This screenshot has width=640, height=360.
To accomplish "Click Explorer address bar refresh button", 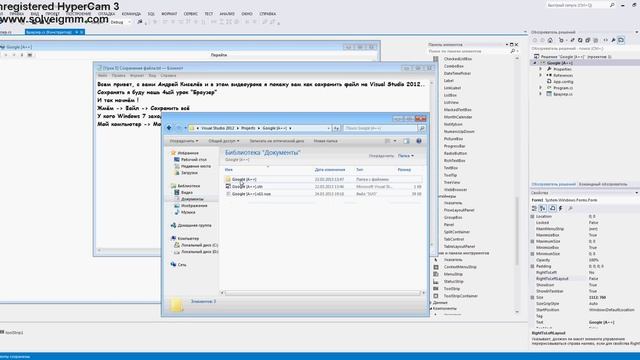I will 336,128.
